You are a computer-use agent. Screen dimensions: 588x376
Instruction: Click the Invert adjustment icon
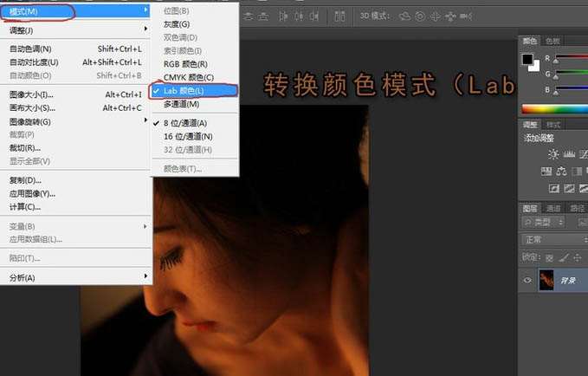pyautogui.click(x=553, y=188)
